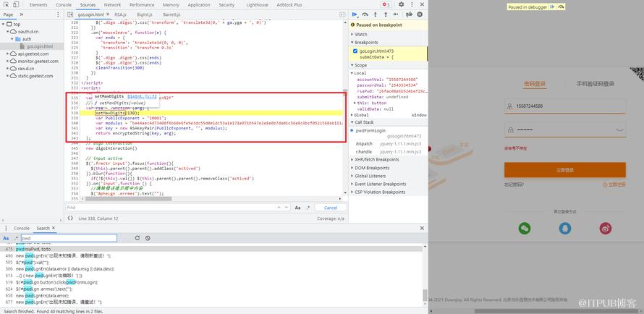Screen dimensions: 644x314
Task: Clear the search results
Action: click(148, 238)
